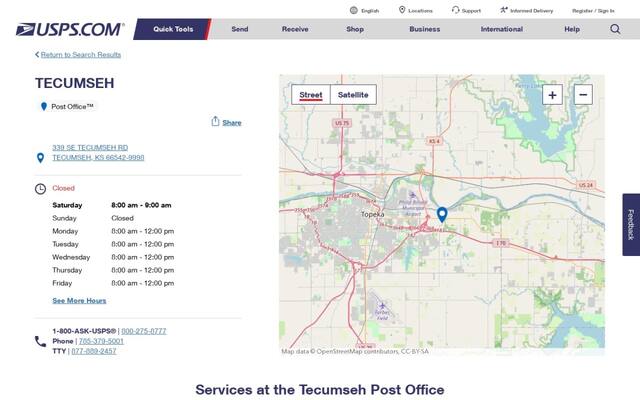Open the Shop menu
The image size is (640, 400).
355,29
